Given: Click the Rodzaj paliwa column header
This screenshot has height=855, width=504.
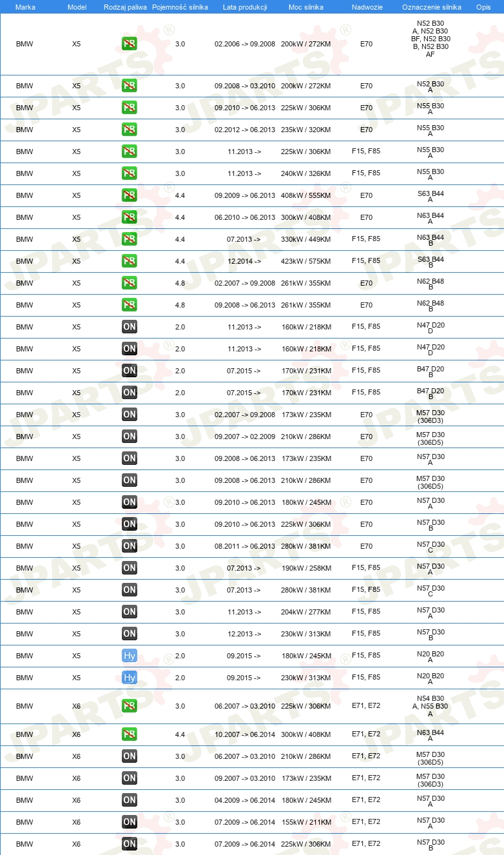Looking at the screenshot, I should coord(125,7).
